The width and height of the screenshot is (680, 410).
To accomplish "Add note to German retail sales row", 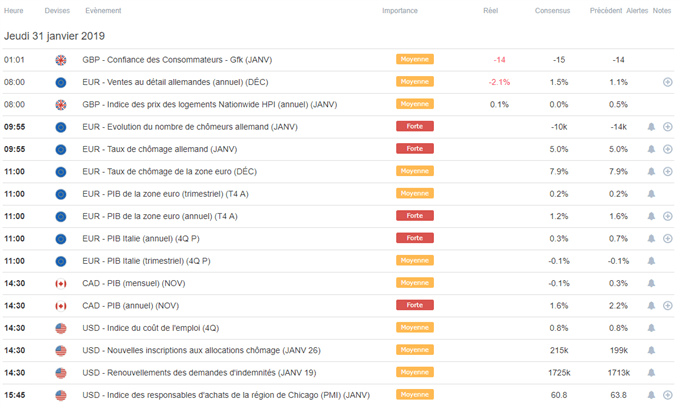I will click(667, 82).
